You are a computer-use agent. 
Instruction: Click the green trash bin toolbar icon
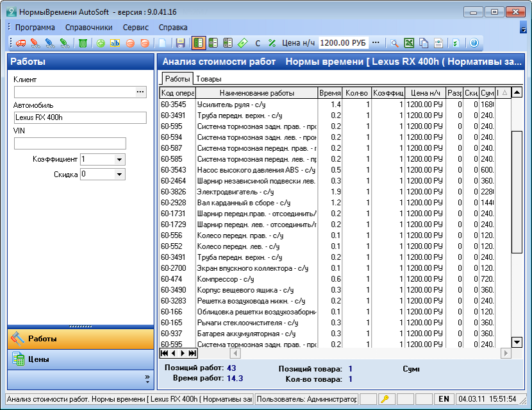pyautogui.click(x=83, y=43)
